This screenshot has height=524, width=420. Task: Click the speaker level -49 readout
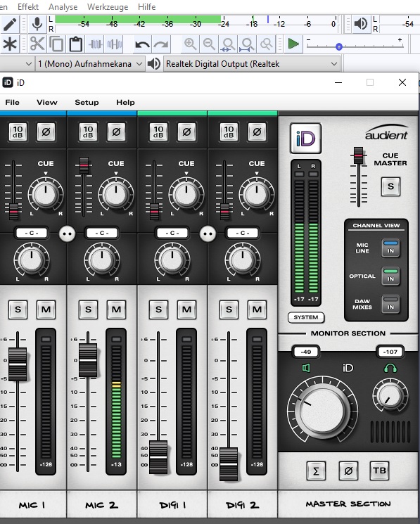[x=306, y=352]
